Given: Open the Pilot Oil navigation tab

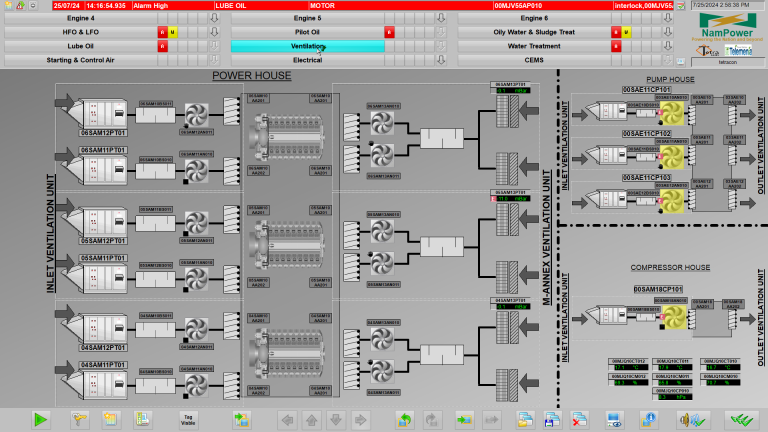Looking at the screenshot, I should (307, 32).
